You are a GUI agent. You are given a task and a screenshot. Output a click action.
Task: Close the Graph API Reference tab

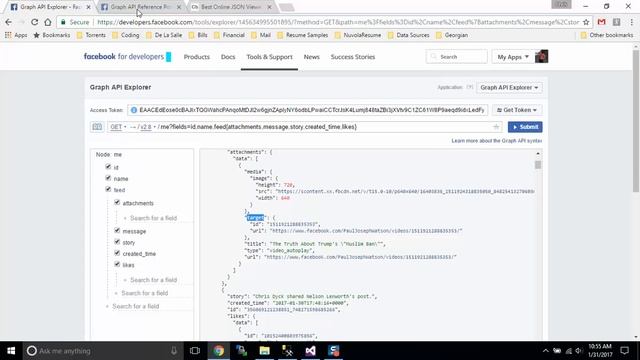tap(178, 7)
